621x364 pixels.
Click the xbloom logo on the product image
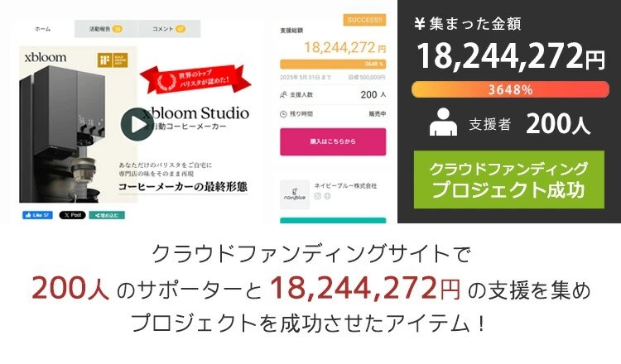tap(46, 58)
